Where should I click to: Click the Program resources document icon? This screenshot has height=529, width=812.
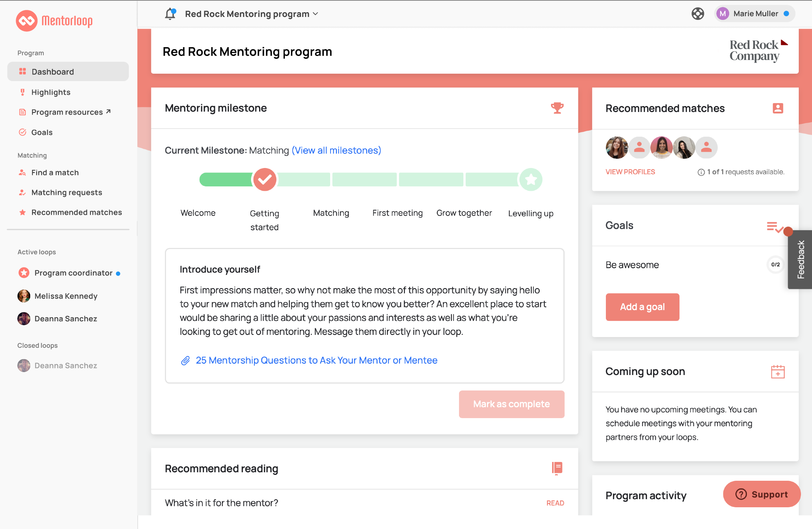[x=22, y=112]
